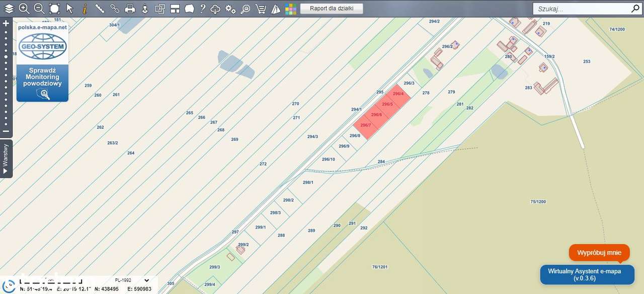Click parcel label 294/3
Screen dimensions: 644x294
point(312,137)
